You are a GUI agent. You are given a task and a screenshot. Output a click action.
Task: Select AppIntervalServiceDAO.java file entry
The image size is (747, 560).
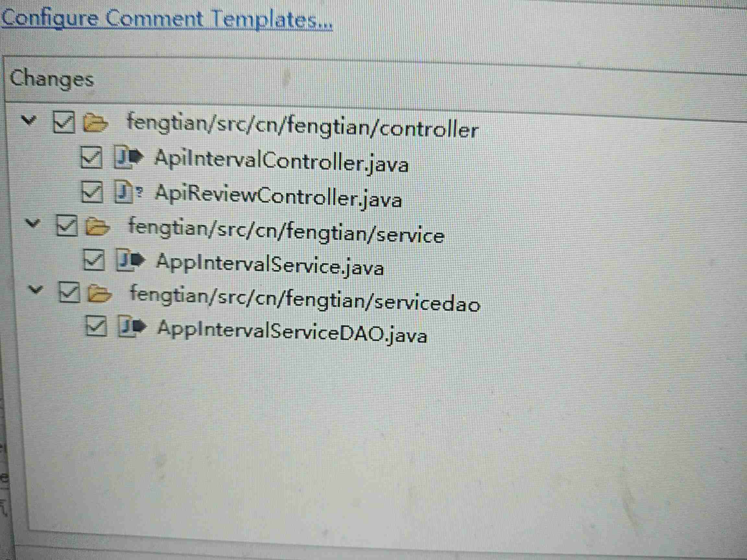[292, 332]
